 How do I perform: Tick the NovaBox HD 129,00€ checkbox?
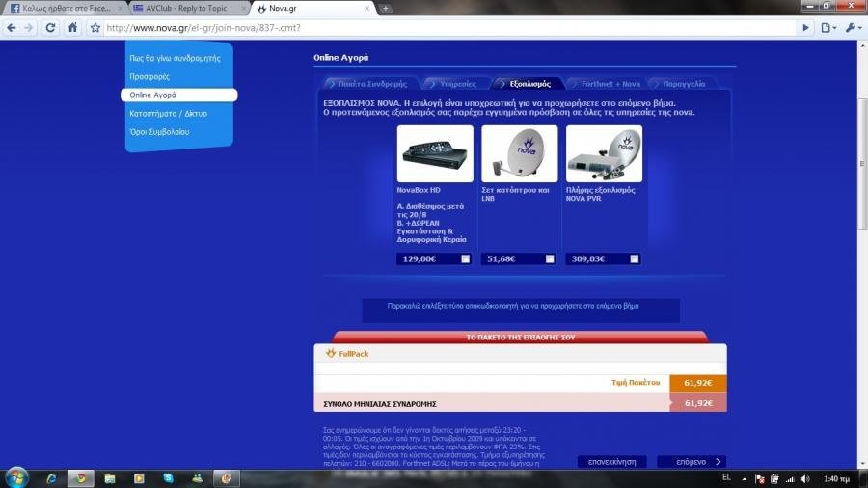[466, 258]
